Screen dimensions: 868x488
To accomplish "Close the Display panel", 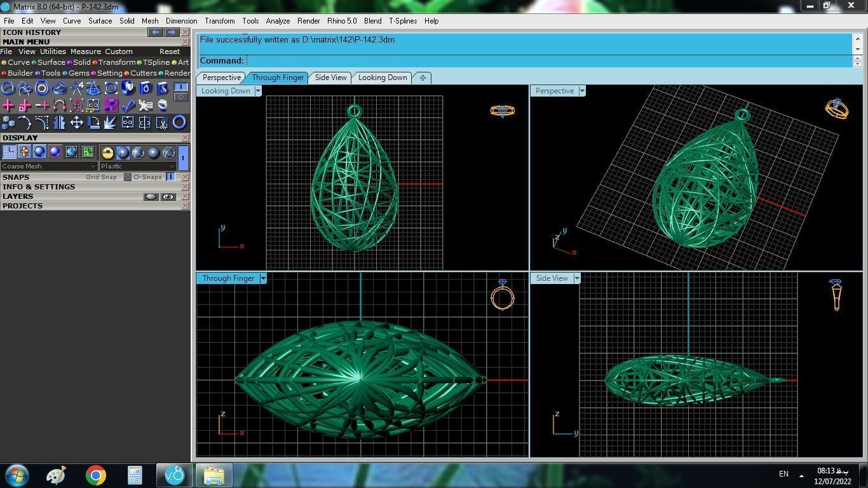I will pyautogui.click(x=186, y=138).
